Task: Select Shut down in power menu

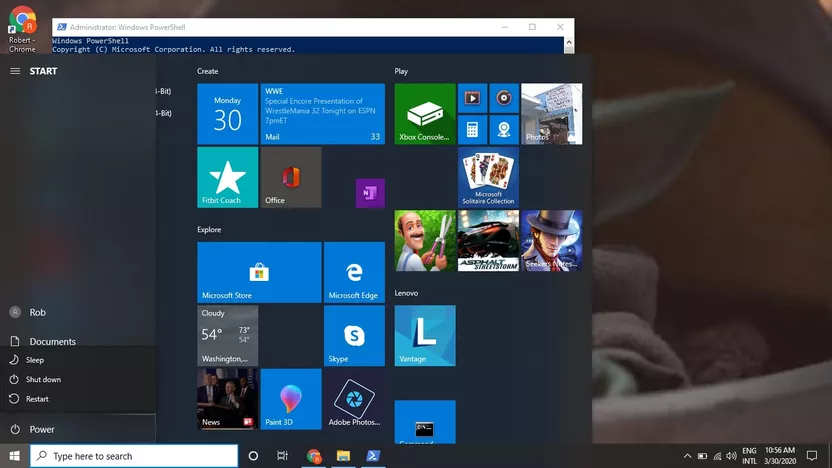Action: 77,379
